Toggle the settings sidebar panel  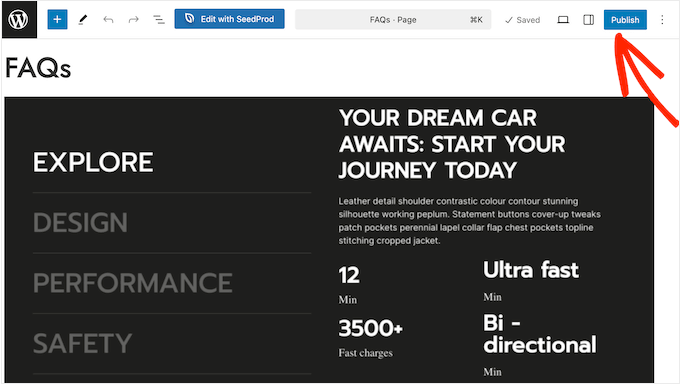tap(588, 20)
